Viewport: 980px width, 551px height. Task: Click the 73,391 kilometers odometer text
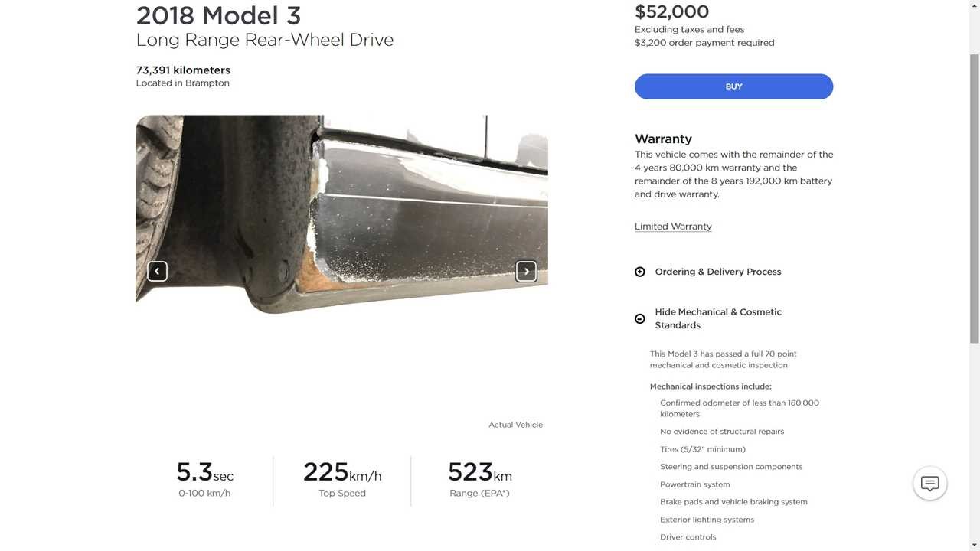coord(183,70)
